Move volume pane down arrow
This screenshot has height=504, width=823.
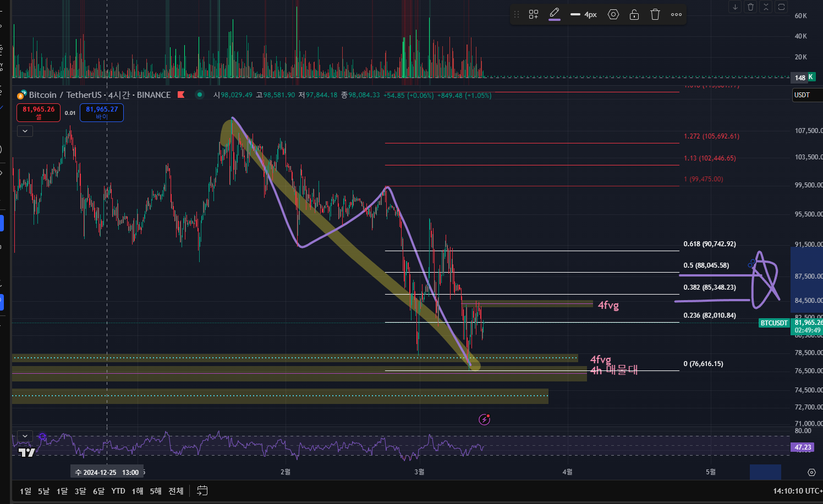click(x=735, y=7)
